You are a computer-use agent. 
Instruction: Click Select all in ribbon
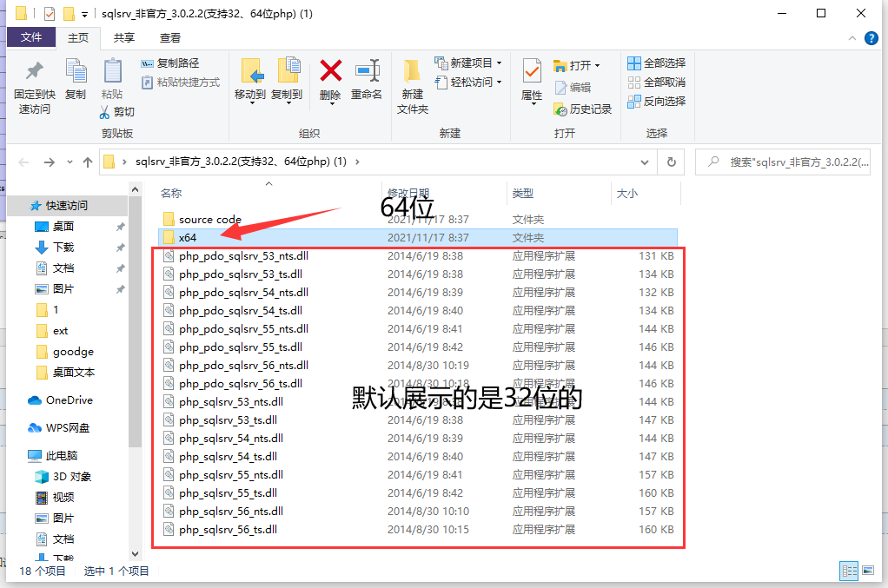coord(656,63)
